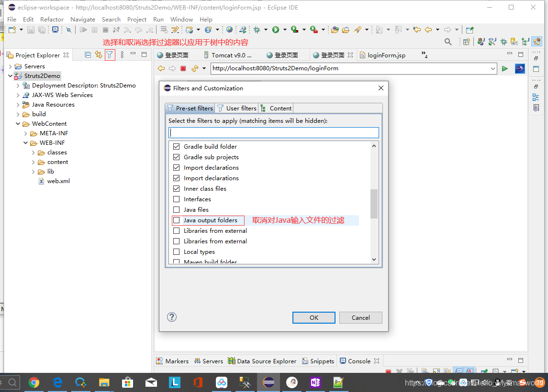Cancel the Filters and Customization dialog
Image resolution: width=548 pixels, height=392 pixels.
(360, 317)
